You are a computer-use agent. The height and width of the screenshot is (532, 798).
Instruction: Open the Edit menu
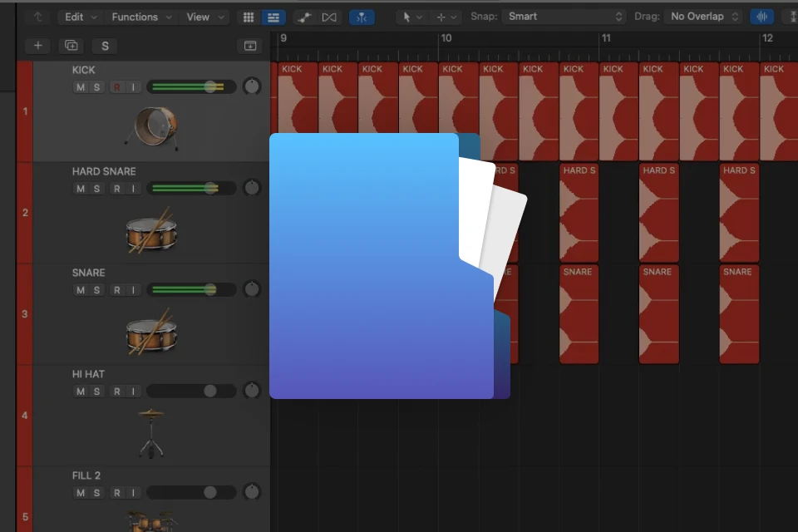click(81, 17)
